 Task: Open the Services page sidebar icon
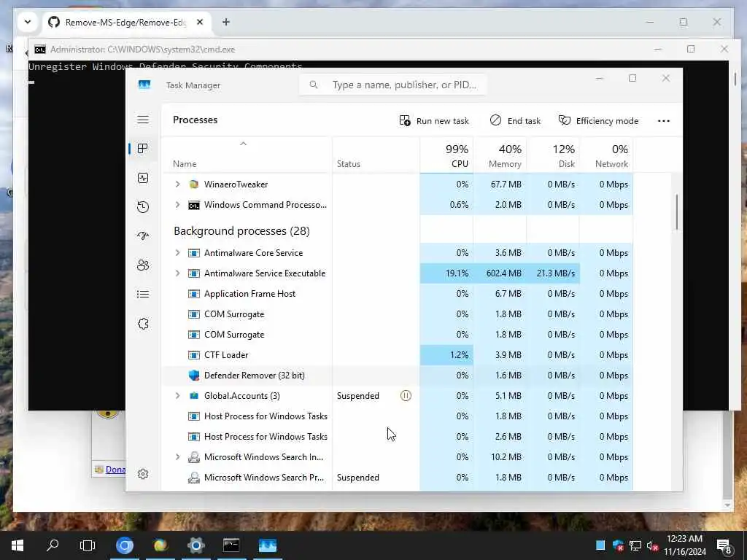tap(143, 324)
